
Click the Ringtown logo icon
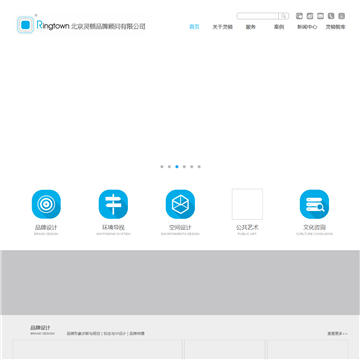tap(25, 25)
